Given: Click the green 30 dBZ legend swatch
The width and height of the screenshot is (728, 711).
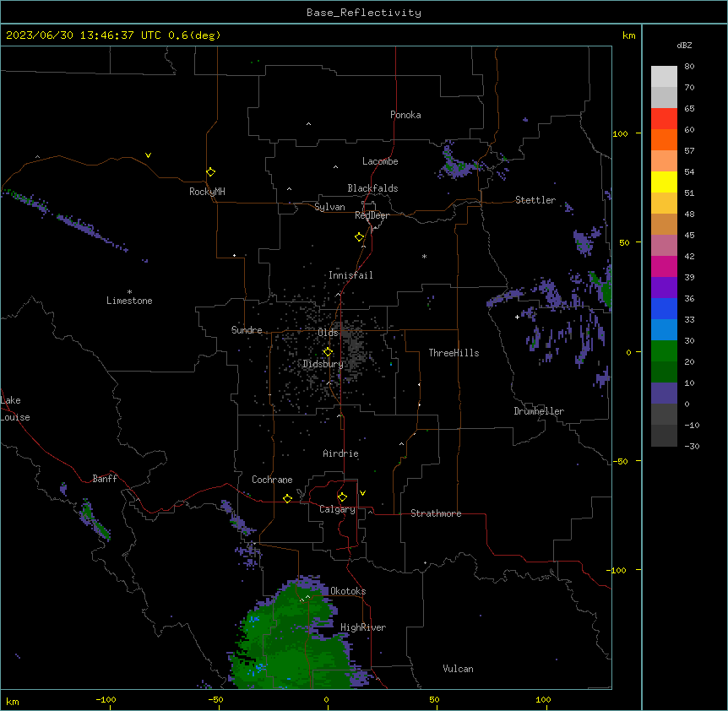Looking at the screenshot, I should (x=664, y=351).
